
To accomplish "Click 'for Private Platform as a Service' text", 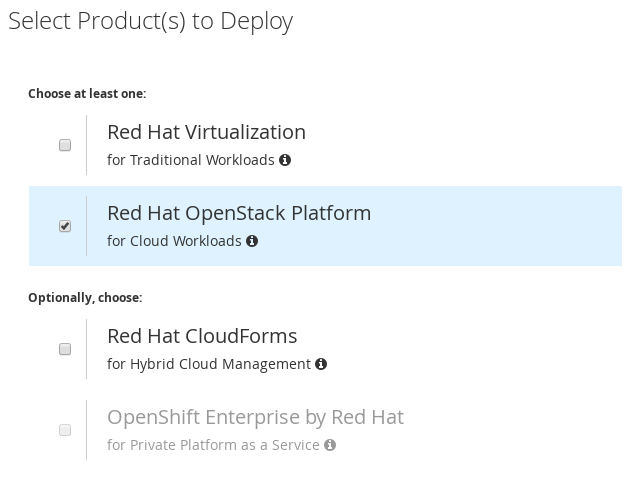I will tap(213, 445).
